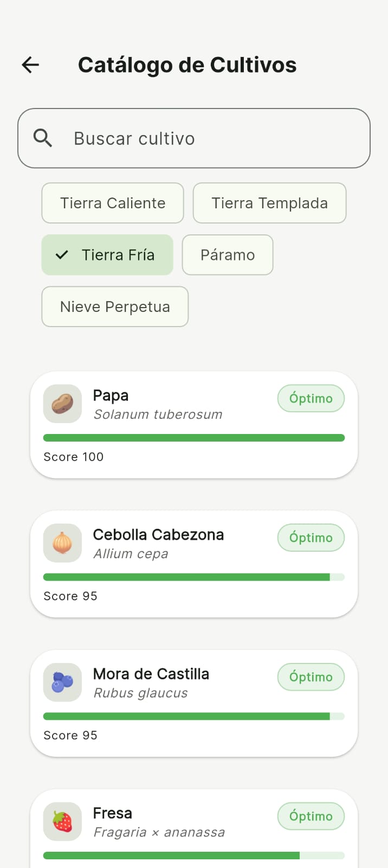
Task: Tap the onion icon for Cebolla Cabezona
Action: pyautogui.click(x=62, y=543)
